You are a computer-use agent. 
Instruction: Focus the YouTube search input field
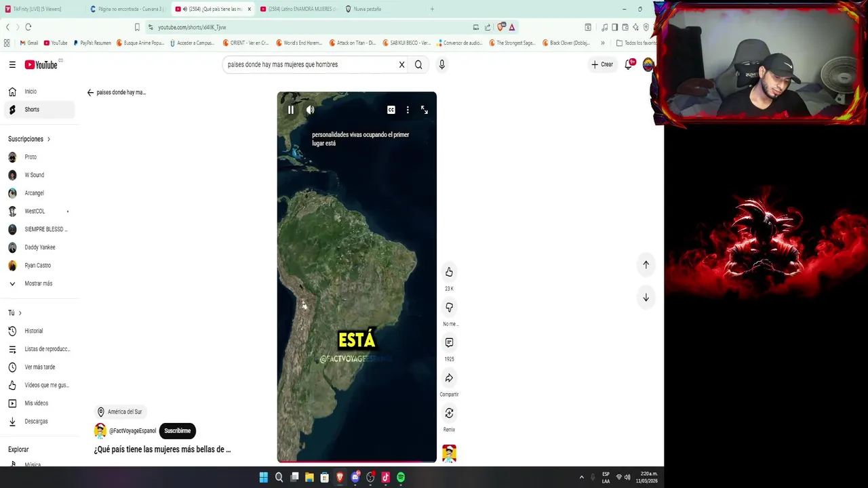click(x=311, y=64)
